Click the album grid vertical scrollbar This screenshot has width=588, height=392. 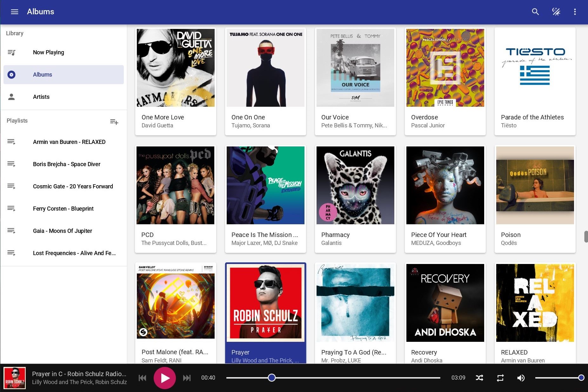pos(586,237)
